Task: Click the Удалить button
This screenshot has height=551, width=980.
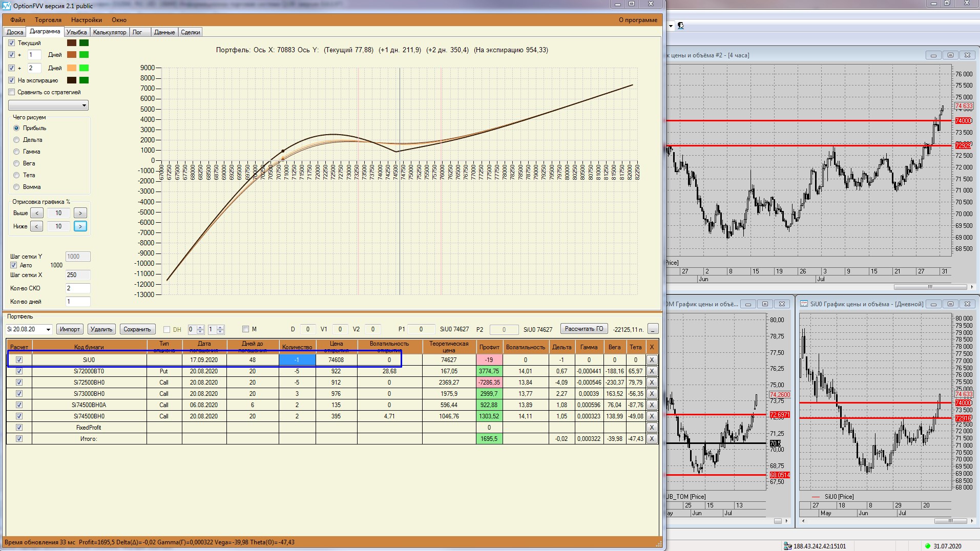Action: tap(101, 329)
